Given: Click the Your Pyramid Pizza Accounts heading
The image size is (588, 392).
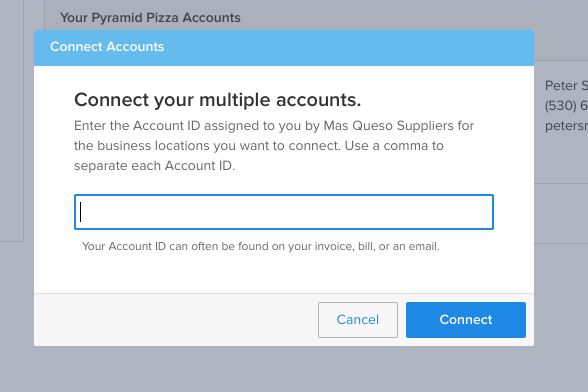Looking at the screenshot, I should (150, 17).
